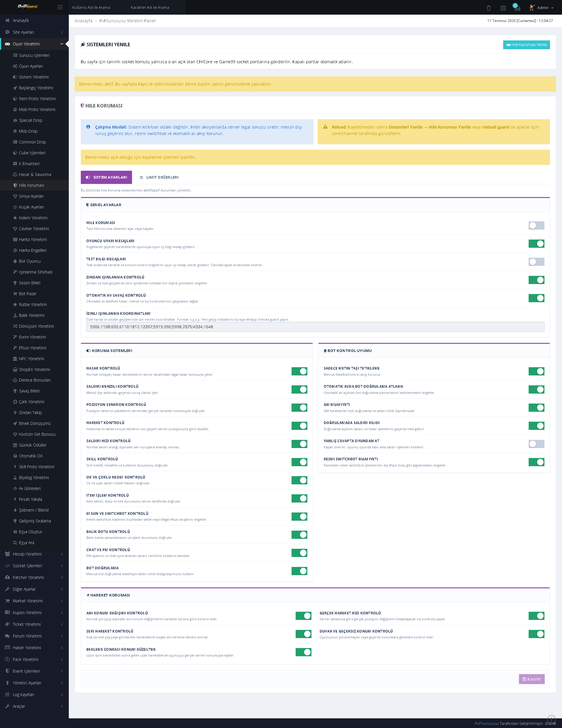Expand the Ticket Yönetimi sidebar menu
Image resolution: width=562 pixels, height=728 pixels.
[x=34, y=624]
